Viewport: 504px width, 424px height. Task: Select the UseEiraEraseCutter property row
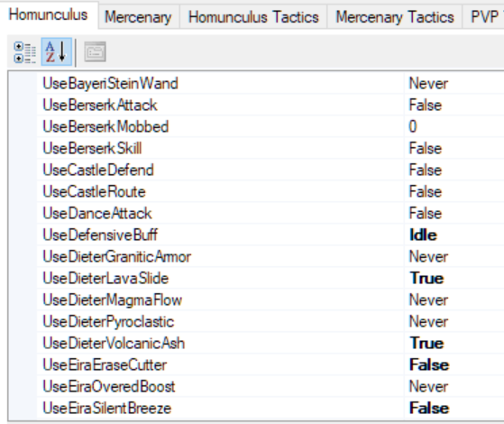(x=270, y=364)
